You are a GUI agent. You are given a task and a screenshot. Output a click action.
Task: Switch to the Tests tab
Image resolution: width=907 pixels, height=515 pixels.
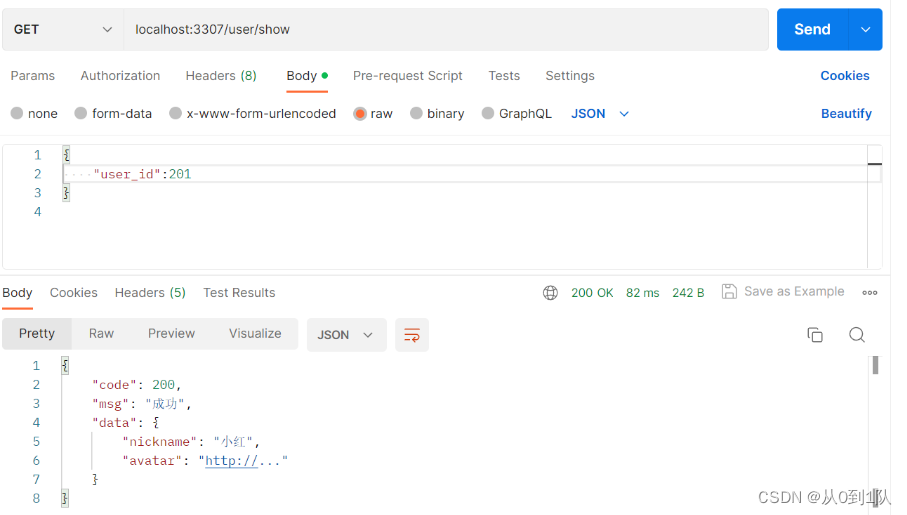504,76
